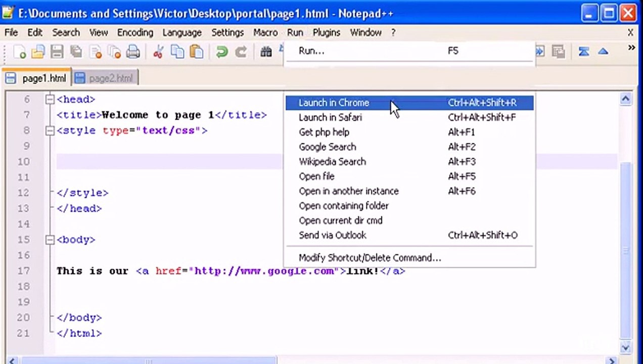Click the '</html>' tag on line 21
The width and height of the screenshot is (643, 364).
79,333
